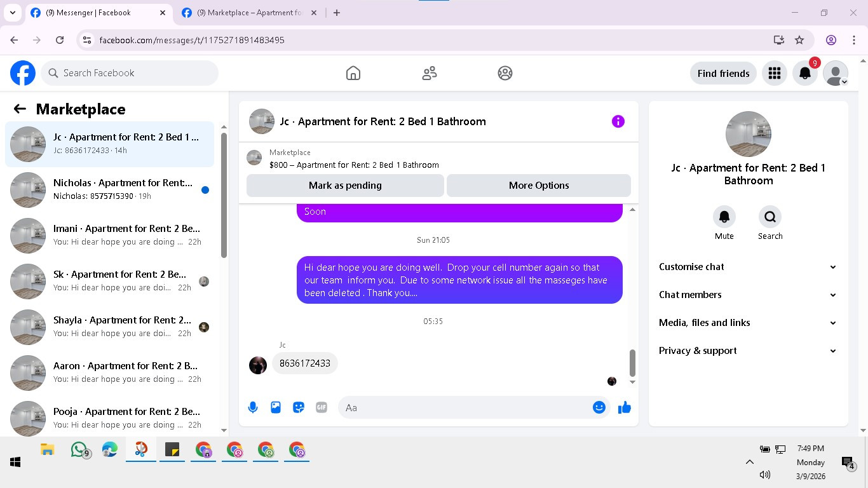The image size is (868, 488).
Task: Open Facebook home via logo
Action: click(x=23, y=73)
